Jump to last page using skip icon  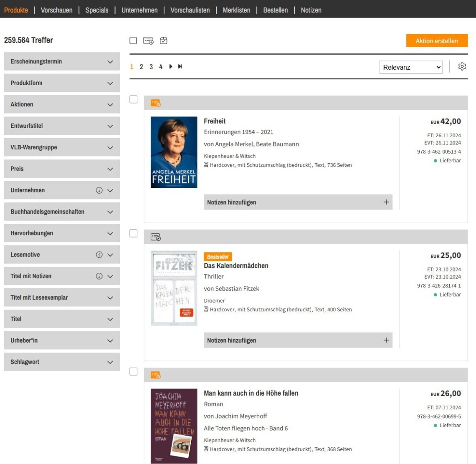(x=180, y=67)
